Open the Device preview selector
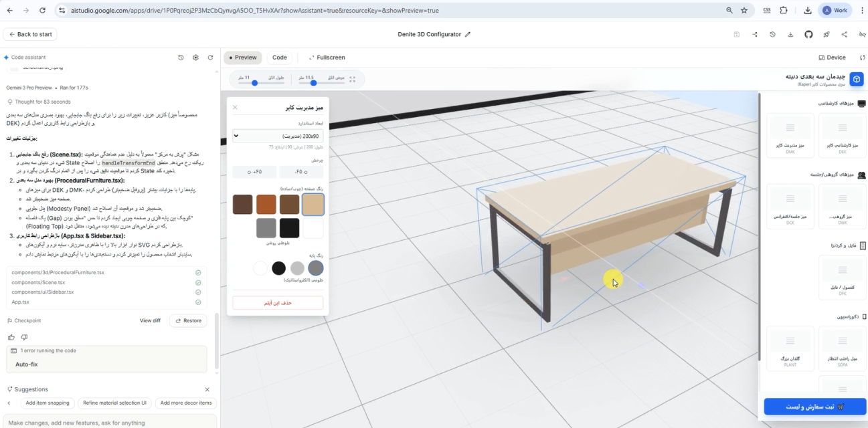Image resolution: width=868 pixels, height=428 pixels. 832,58
